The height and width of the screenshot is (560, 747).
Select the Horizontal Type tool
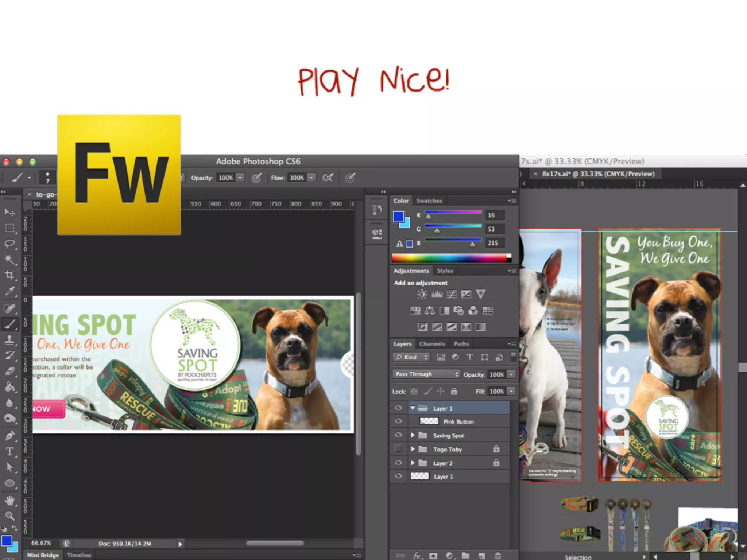(9, 451)
